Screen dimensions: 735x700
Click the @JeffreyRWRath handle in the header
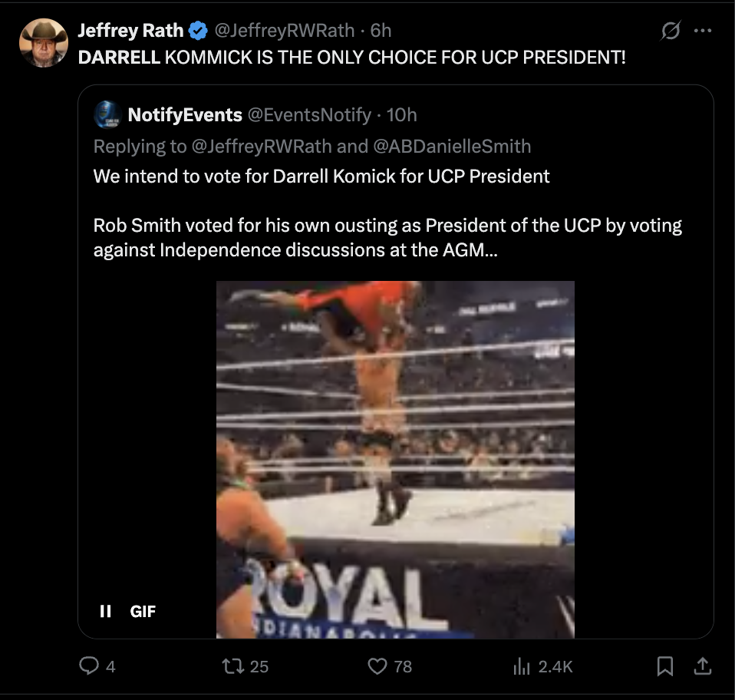pyautogui.click(x=283, y=31)
